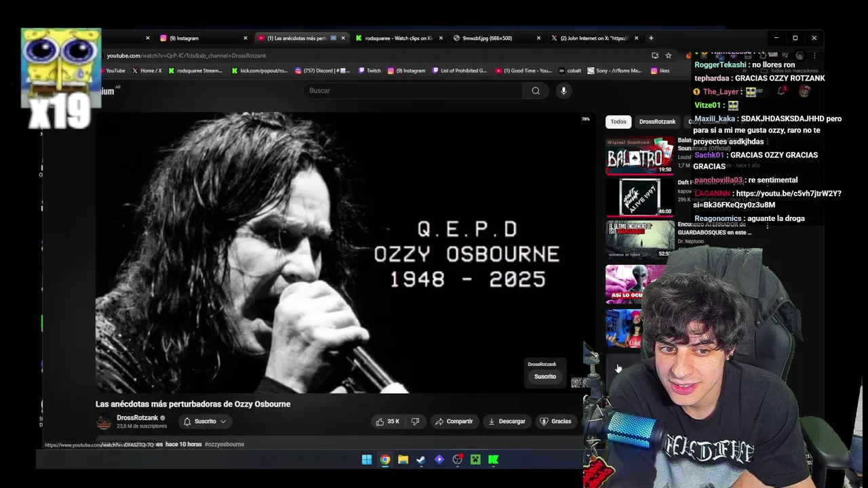
Task: Open DrossRotzank channel avatar
Action: click(x=104, y=422)
